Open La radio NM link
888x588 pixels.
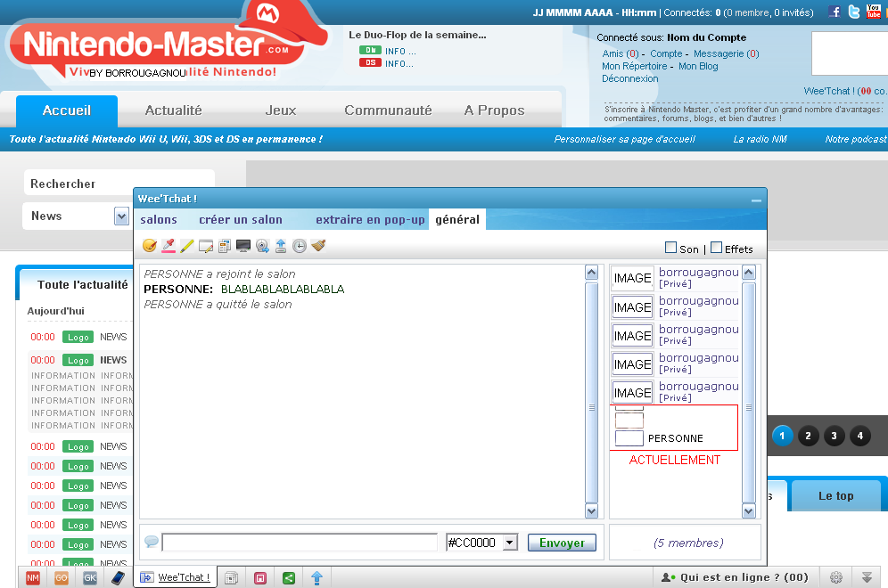click(x=760, y=139)
